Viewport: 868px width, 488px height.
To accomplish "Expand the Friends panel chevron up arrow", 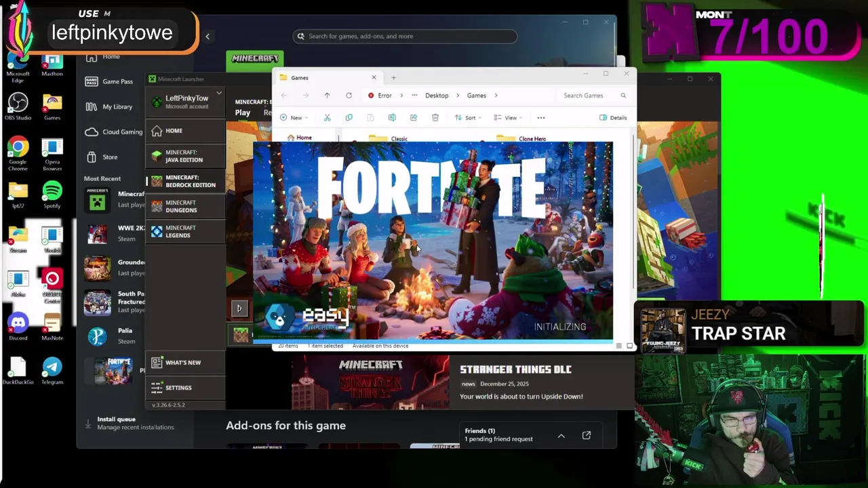I will point(561,436).
